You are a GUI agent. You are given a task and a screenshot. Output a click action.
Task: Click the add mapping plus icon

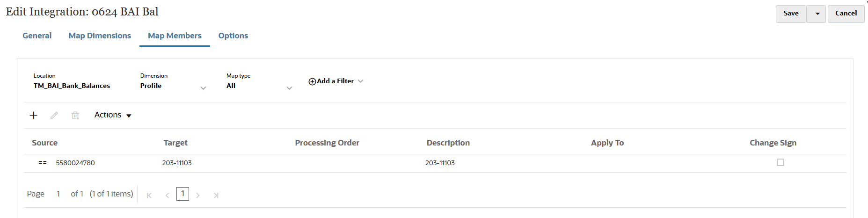click(33, 115)
